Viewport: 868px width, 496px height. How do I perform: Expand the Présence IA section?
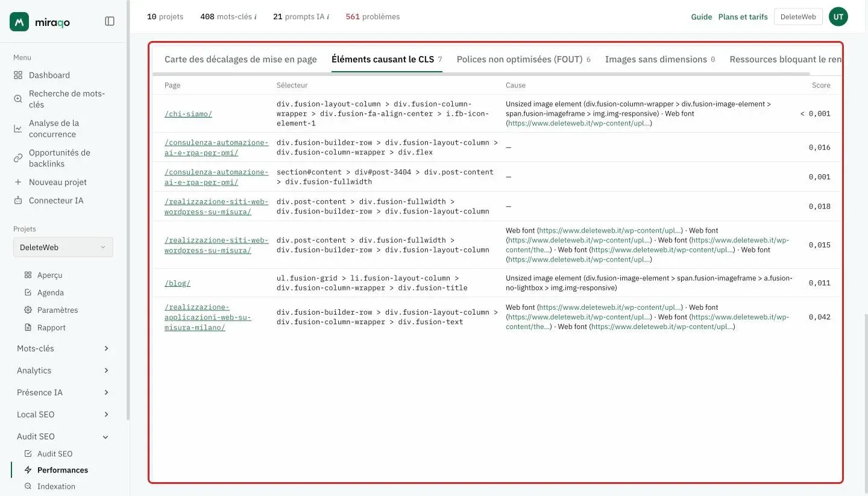click(x=63, y=392)
